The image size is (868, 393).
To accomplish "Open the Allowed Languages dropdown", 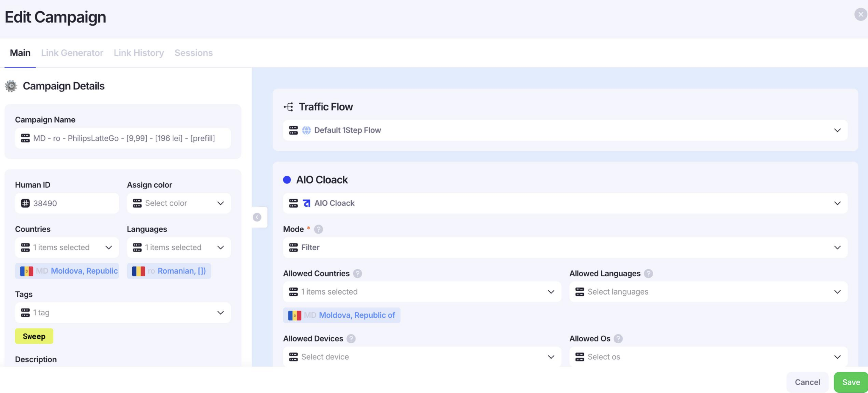I will click(x=708, y=292).
